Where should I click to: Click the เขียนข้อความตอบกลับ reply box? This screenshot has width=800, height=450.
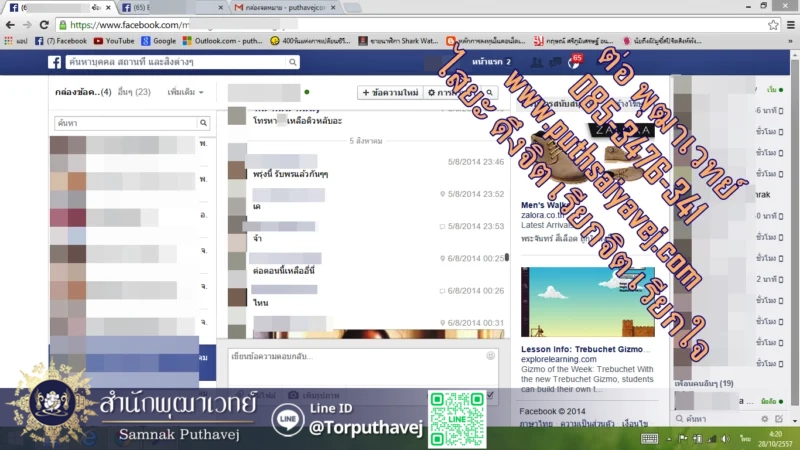(363, 367)
